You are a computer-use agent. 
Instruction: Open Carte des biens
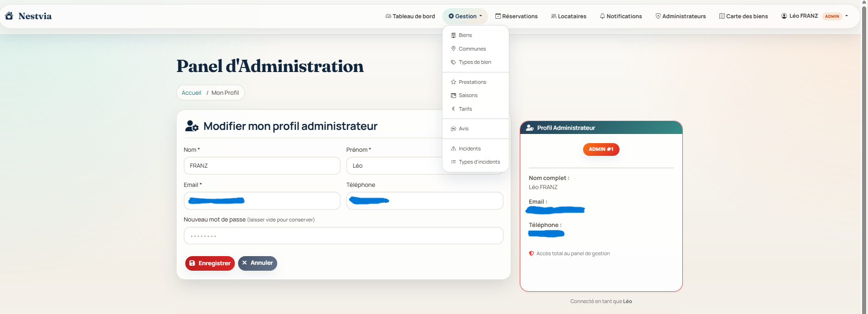(x=743, y=16)
